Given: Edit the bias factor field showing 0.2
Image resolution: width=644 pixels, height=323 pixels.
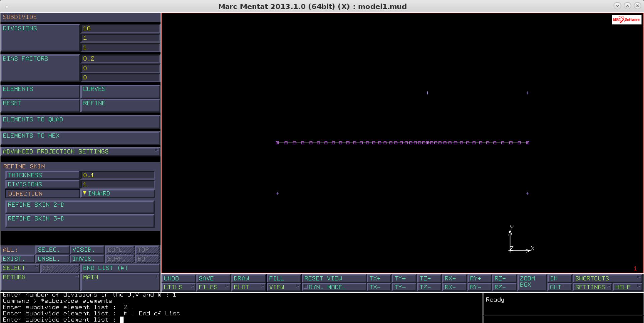Looking at the screenshot, I should [120, 59].
